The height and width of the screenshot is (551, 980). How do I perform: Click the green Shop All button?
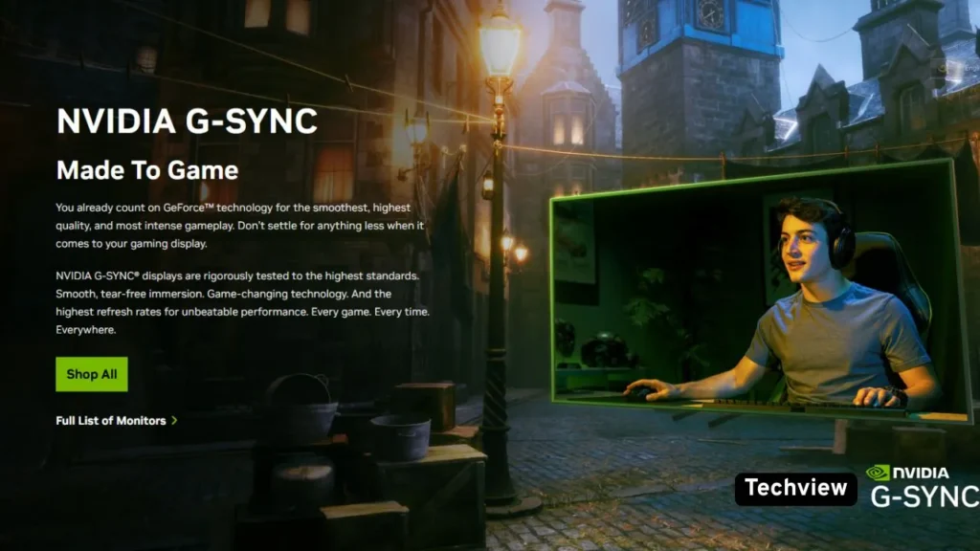point(91,374)
